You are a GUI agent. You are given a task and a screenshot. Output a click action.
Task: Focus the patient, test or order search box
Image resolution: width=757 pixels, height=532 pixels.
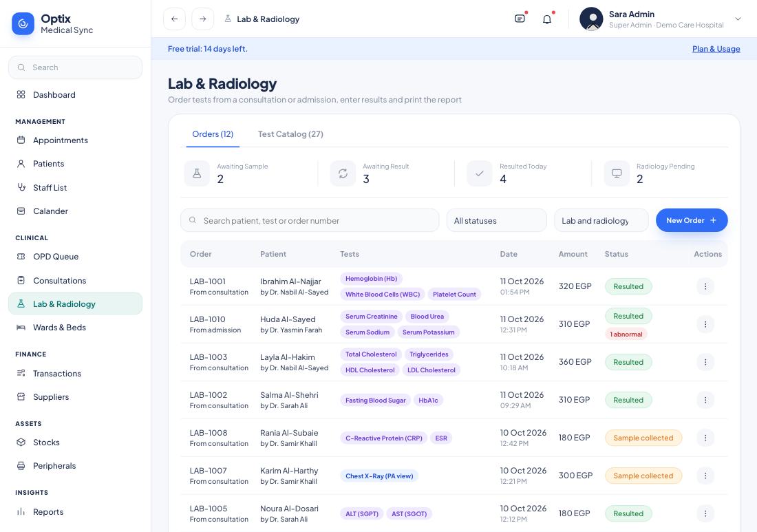pyautogui.click(x=310, y=221)
